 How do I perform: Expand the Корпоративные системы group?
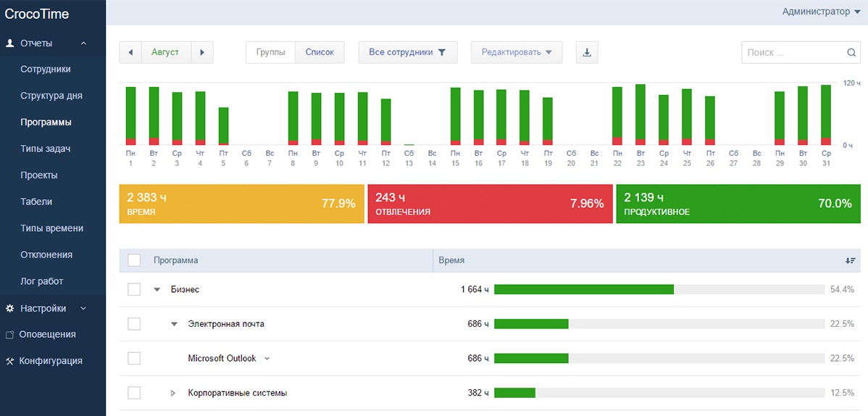173,393
